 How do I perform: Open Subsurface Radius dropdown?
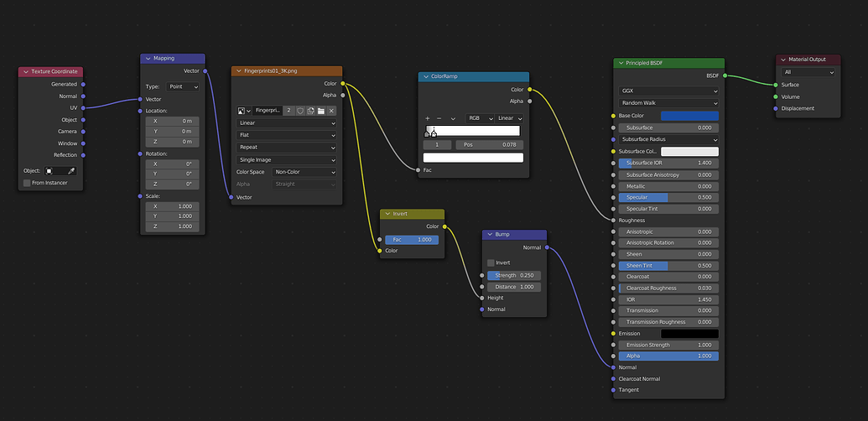click(x=668, y=139)
